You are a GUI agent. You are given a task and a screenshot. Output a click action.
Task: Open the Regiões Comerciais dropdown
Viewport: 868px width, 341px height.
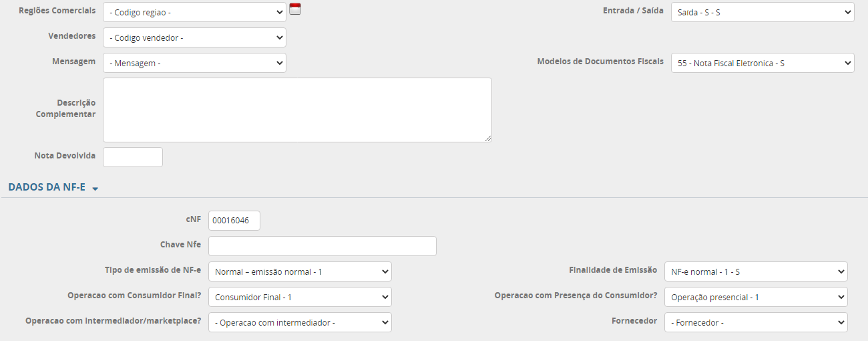(194, 12)
